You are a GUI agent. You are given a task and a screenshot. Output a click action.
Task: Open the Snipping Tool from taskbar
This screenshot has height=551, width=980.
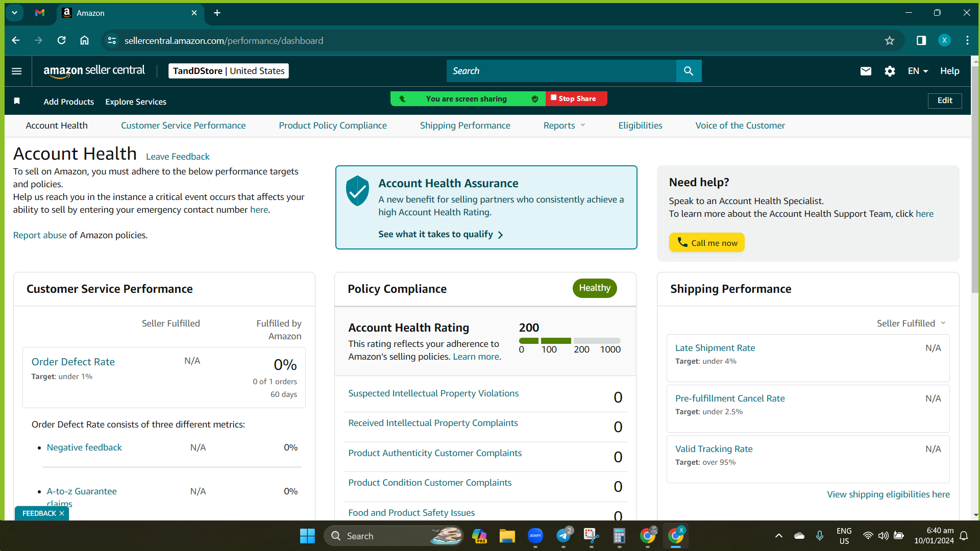pos(591,536)
